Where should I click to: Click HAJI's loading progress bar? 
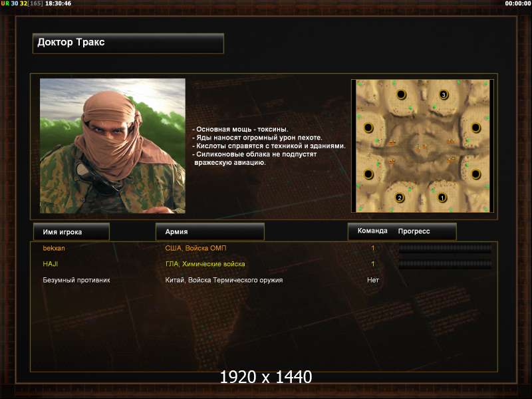pos(445,263)
